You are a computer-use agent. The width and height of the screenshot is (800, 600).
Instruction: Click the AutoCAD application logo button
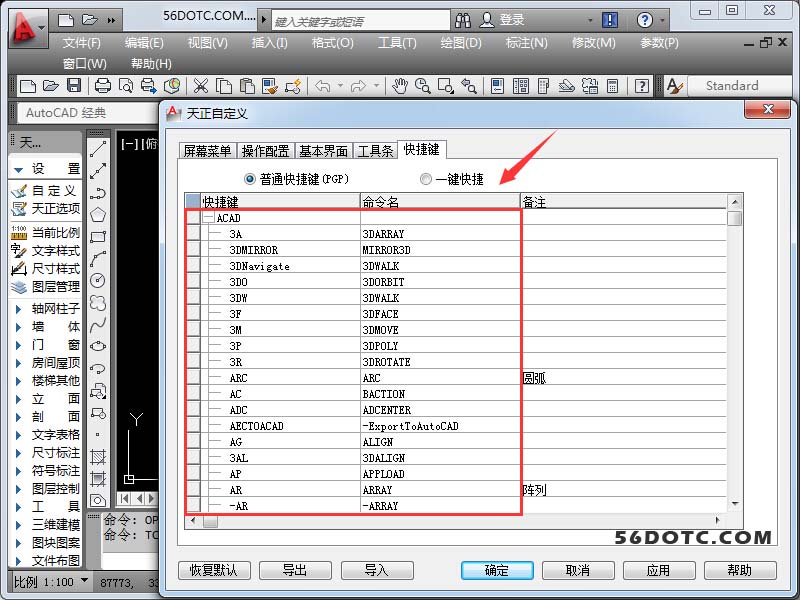pyautogui.click(x=28, y=27)
